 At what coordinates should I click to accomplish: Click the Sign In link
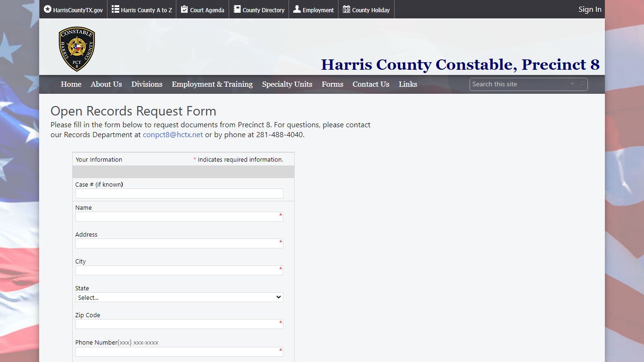(590, 9)
